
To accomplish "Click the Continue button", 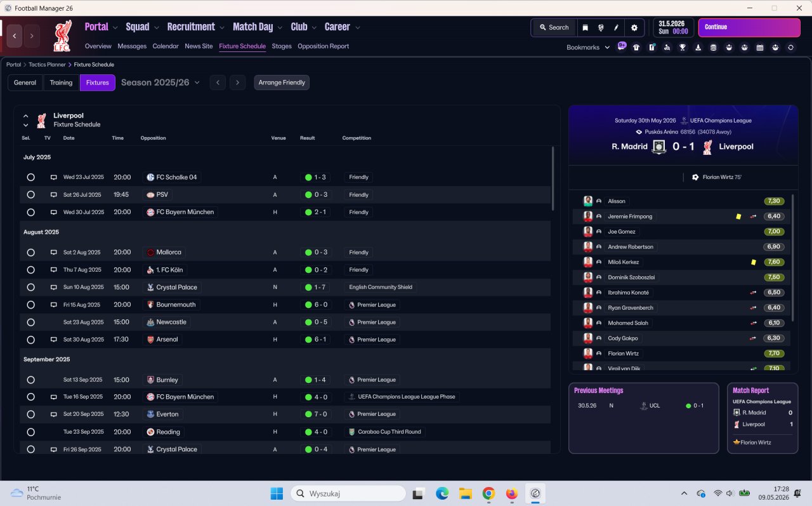I will (x=749, y=27).
